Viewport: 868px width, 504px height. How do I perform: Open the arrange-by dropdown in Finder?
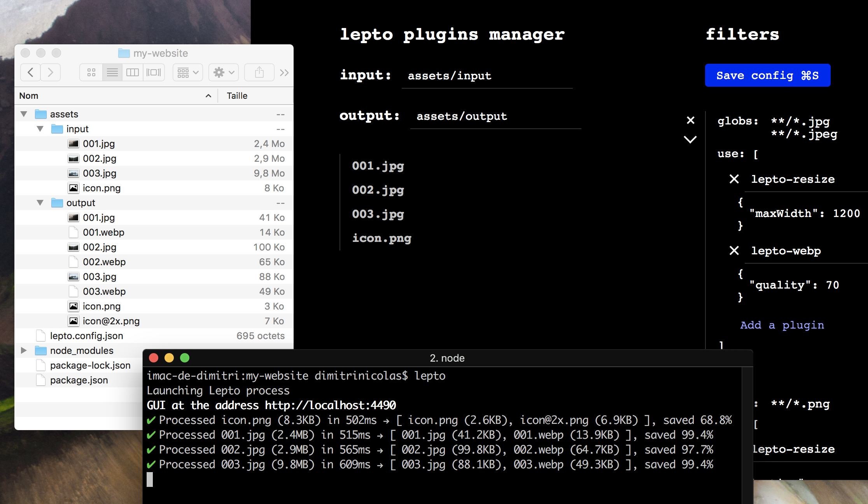click(188, 72)
